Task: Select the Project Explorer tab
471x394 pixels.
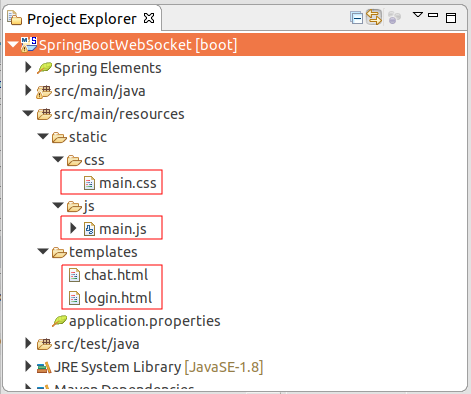Action: coord(82,19)
